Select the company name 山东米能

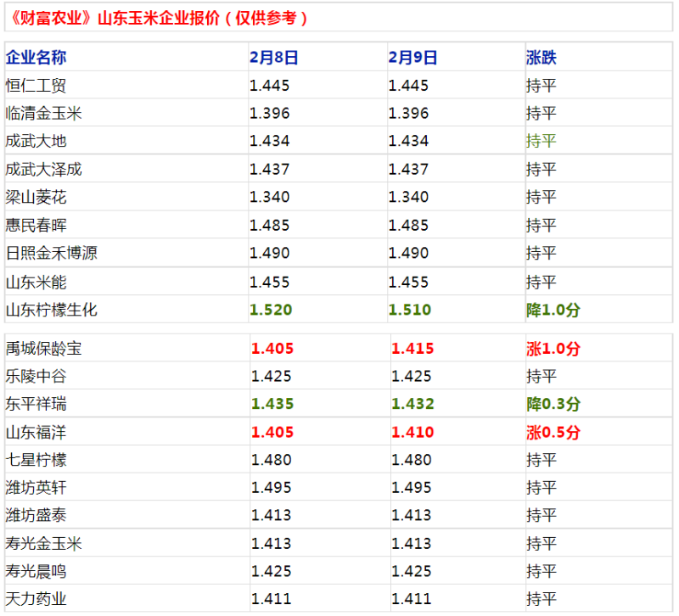(x=36, y=283)
